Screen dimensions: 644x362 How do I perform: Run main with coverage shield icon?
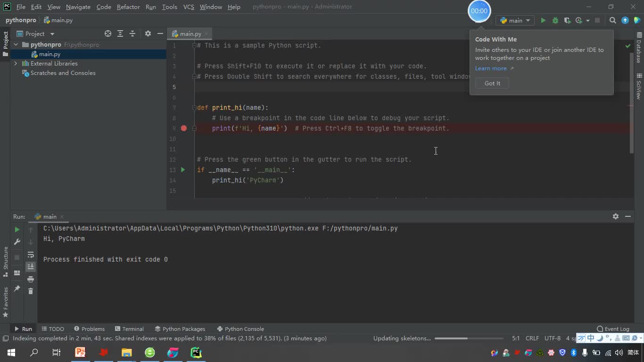pyautogui.click(x=567, y=20)
